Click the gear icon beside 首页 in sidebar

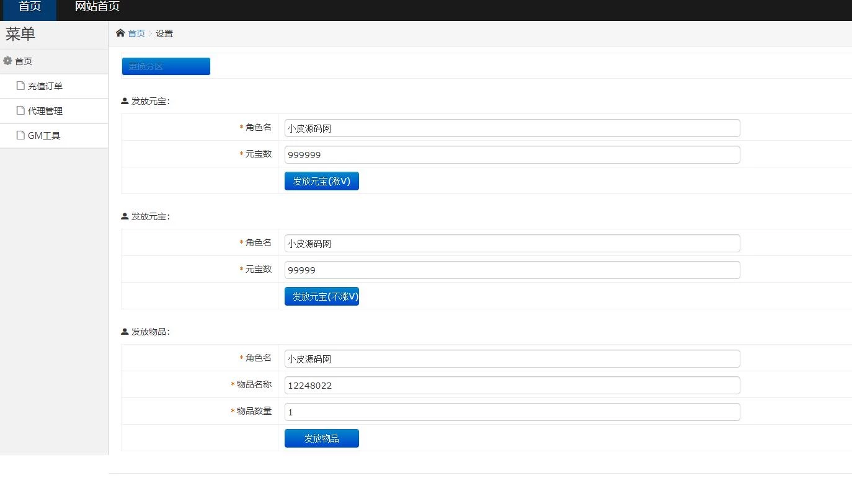pos(8,61)
